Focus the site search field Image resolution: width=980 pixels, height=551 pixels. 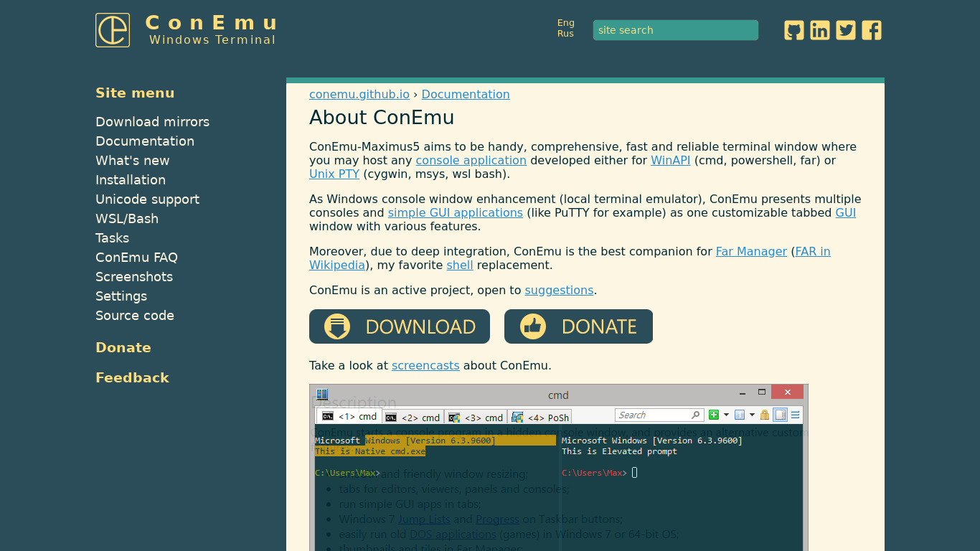(676, 30)
